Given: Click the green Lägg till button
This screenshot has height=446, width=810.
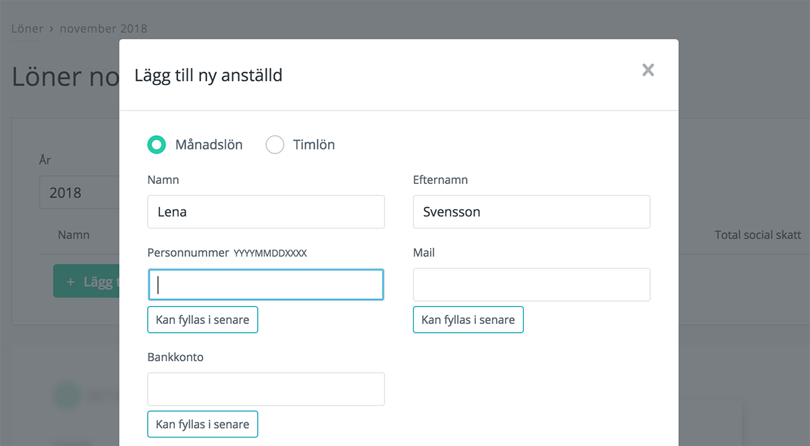Looking at the screenshot, I should tap(86, 281).
